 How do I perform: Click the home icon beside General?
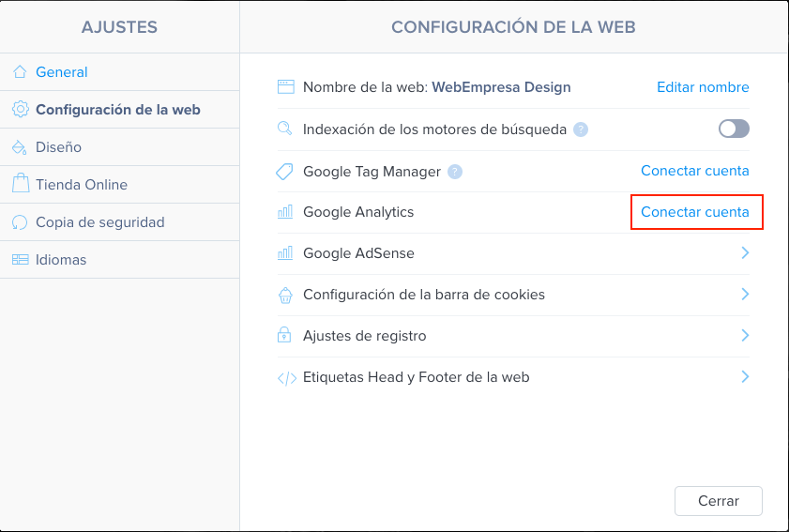(20, 72)
